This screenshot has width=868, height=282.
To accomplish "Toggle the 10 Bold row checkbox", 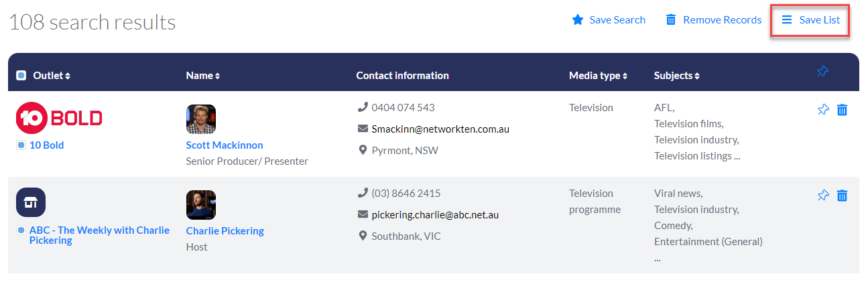I will point(21,145).
